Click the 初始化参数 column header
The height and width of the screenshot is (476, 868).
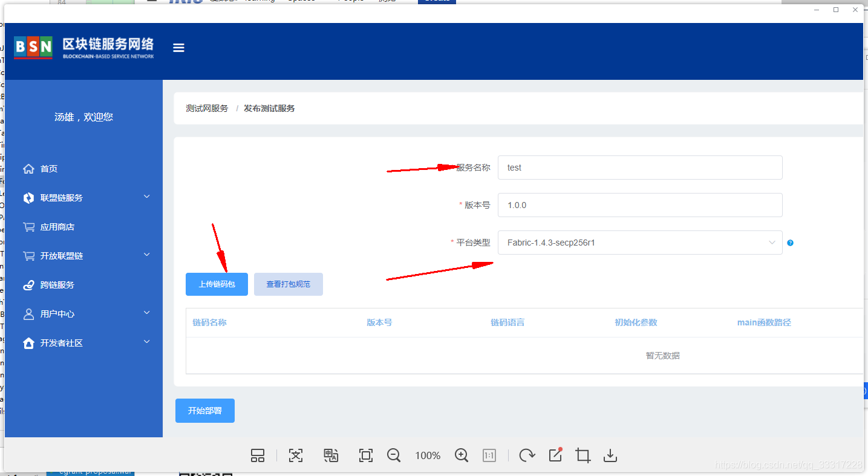click(x=636, y=322)
